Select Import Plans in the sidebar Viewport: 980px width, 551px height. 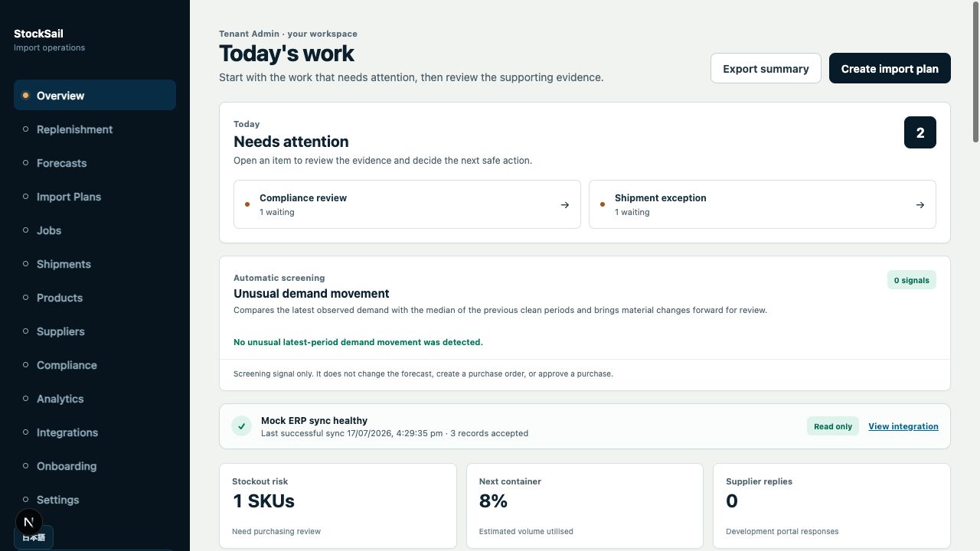95,197
